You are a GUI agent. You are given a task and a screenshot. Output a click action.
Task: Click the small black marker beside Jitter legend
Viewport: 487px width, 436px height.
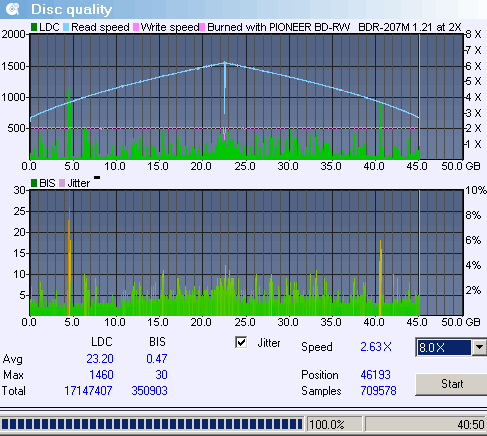[x=97, y=178]
